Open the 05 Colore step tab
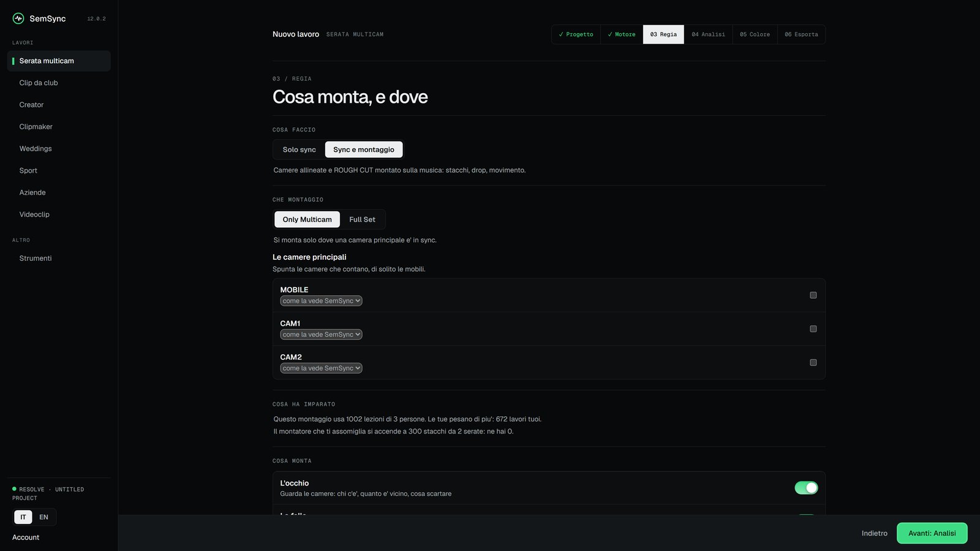The width and height of the screenshot is (980, 551). [755, 34]
